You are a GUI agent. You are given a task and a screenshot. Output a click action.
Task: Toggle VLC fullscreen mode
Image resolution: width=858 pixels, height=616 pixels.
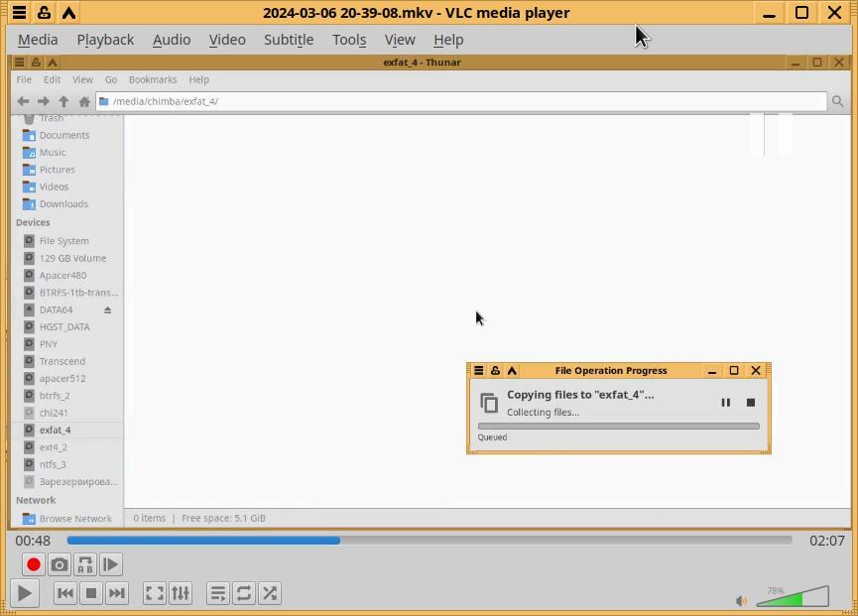(x=155, y=593)
